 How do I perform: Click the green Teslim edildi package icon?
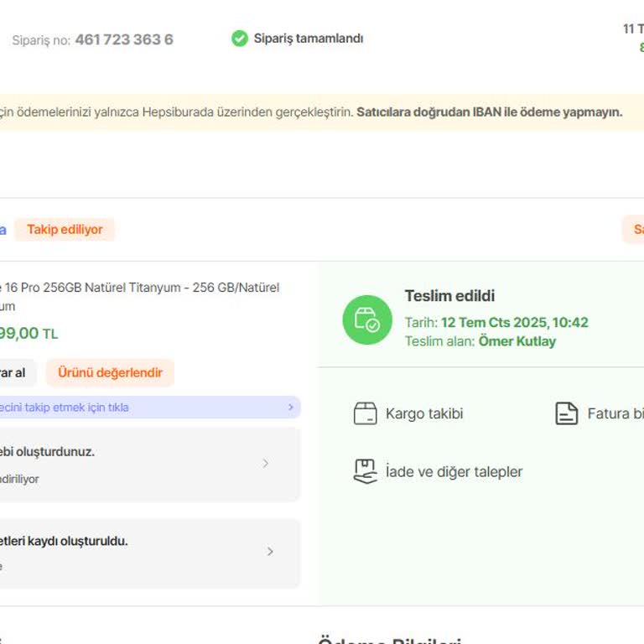pos(366,319)
